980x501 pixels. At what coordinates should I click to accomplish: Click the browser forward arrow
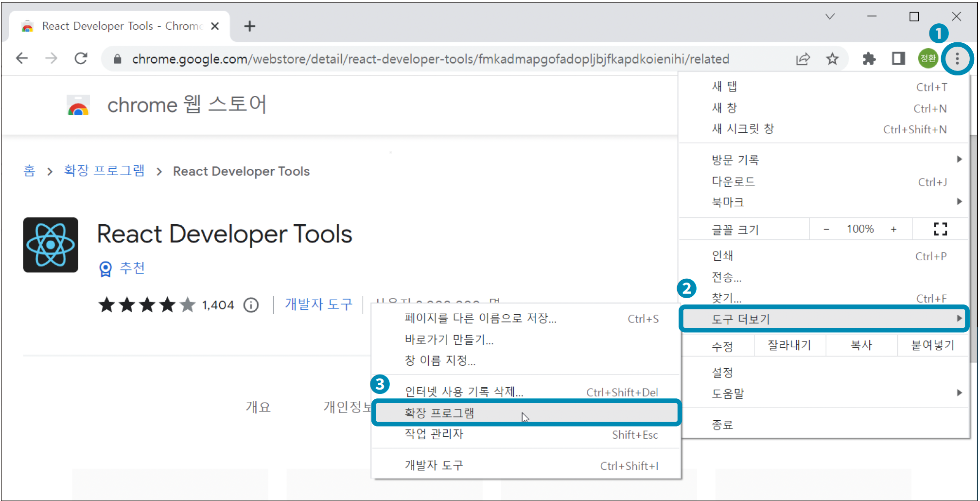(x=51, y=59)
